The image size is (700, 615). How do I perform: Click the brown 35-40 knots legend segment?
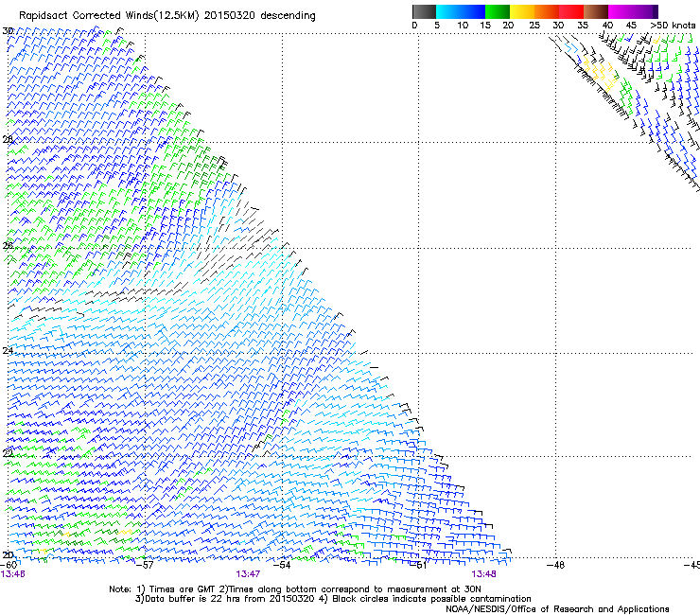[x=596, y=11]
